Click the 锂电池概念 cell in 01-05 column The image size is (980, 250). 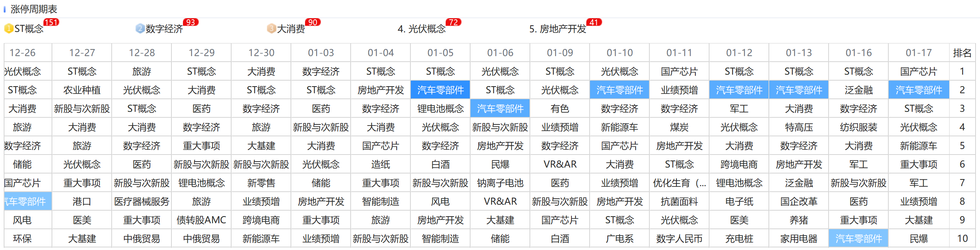(440, 108)
